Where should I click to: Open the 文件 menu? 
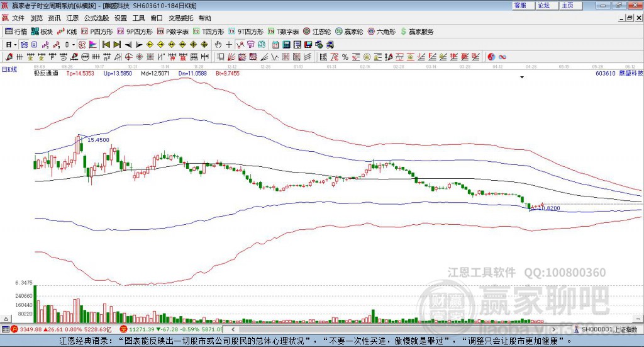point(18,18)
